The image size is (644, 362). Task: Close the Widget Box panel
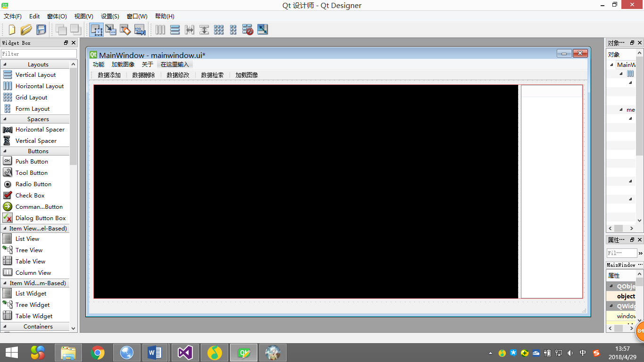pos(74,43)
